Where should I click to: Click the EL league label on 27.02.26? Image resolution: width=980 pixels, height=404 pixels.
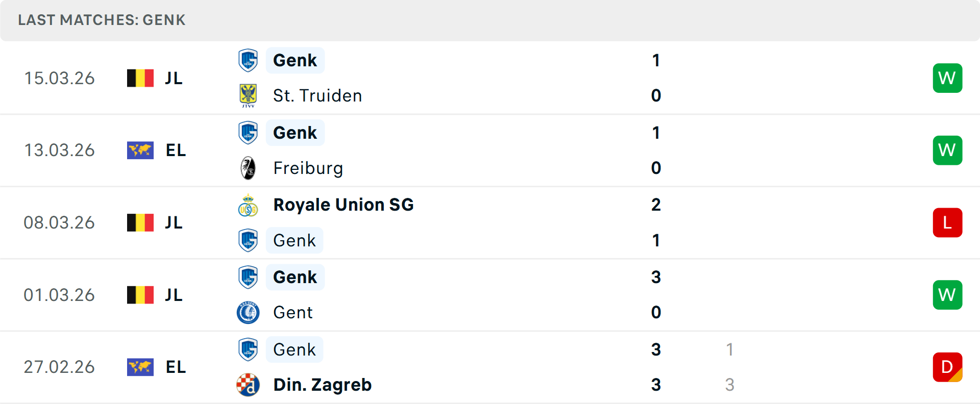point(176,367)
